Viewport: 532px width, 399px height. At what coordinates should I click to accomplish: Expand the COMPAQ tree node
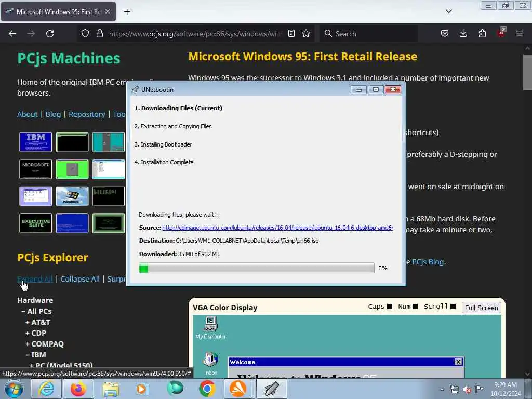[45, 344]
